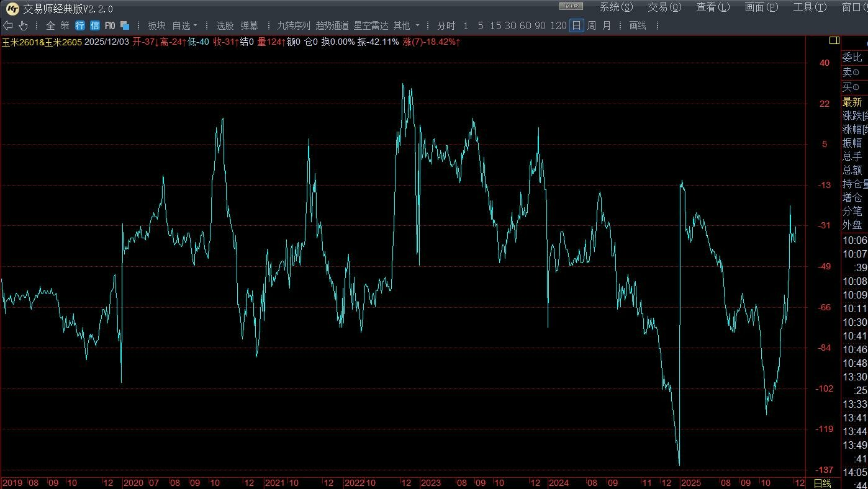Select the hand pointer tool icon
868x489 pixels.
point(23,25)
